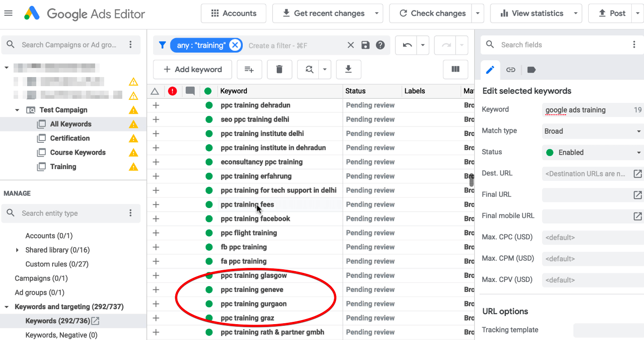The image size is (644, 340).
Task: Open filter help question mark
Action: pos(380,45)
